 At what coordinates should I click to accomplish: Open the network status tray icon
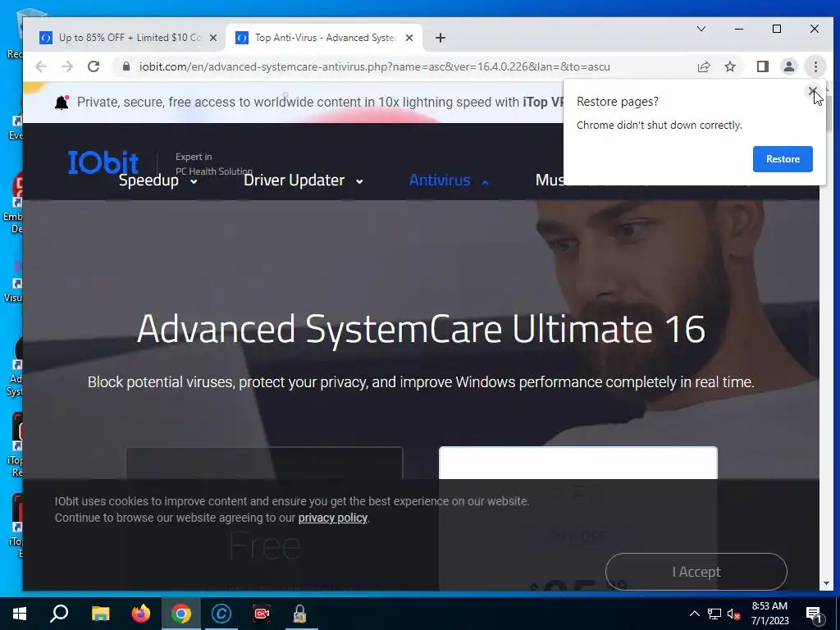[714, 614]
